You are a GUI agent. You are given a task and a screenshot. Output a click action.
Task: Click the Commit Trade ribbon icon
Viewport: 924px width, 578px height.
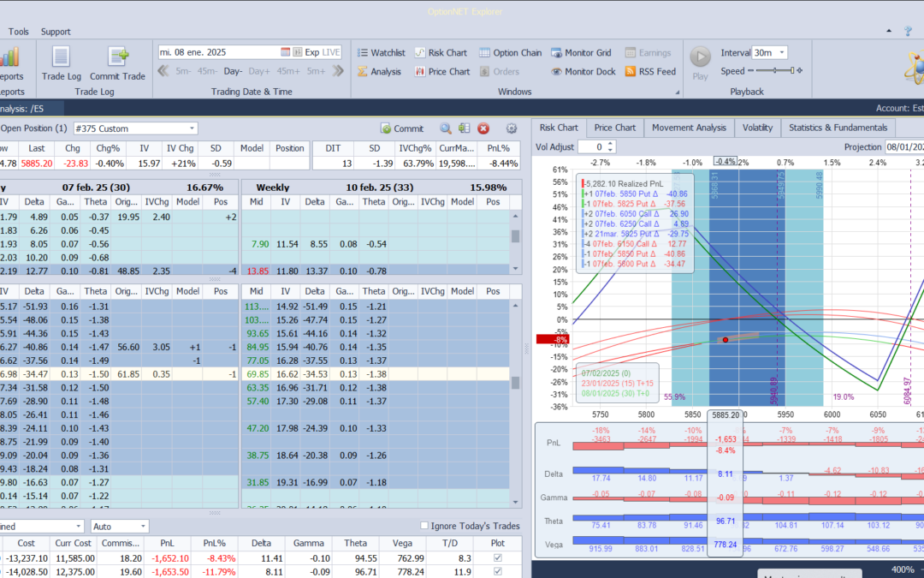(x=117, y=63)
